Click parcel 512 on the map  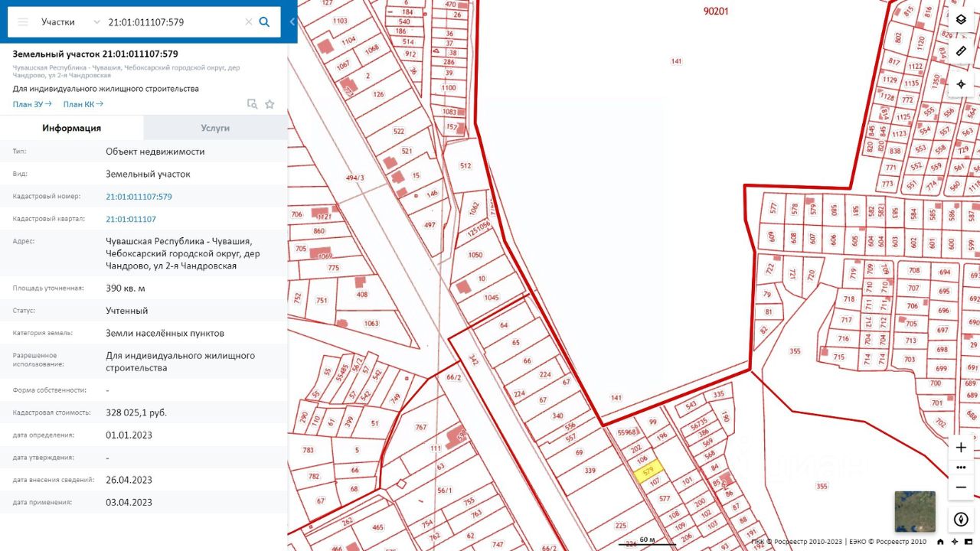coord(465,165)
